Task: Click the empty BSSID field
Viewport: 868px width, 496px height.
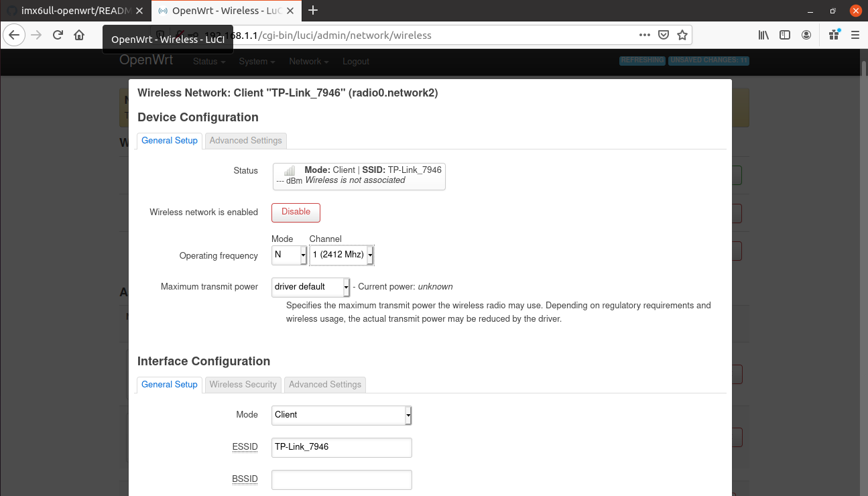Action: click(341, 479)
